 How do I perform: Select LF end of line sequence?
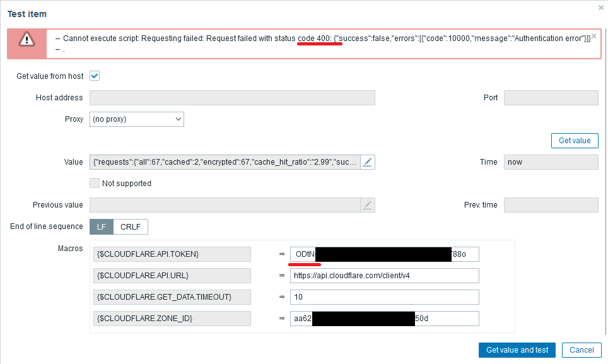coord(102,226)
